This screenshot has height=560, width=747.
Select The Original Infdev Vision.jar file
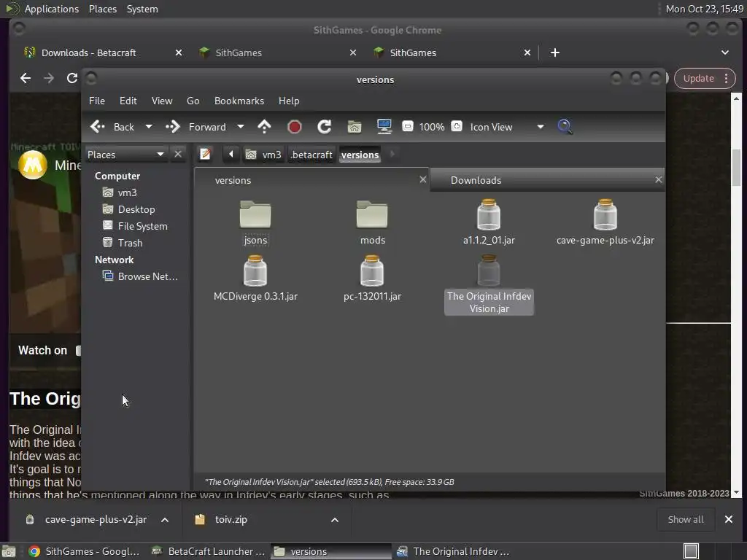click(x=489, y=285)
